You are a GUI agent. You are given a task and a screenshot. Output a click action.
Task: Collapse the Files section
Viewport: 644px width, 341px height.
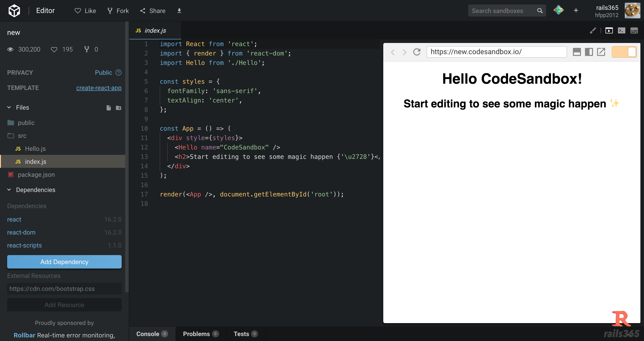pos(9,107)
